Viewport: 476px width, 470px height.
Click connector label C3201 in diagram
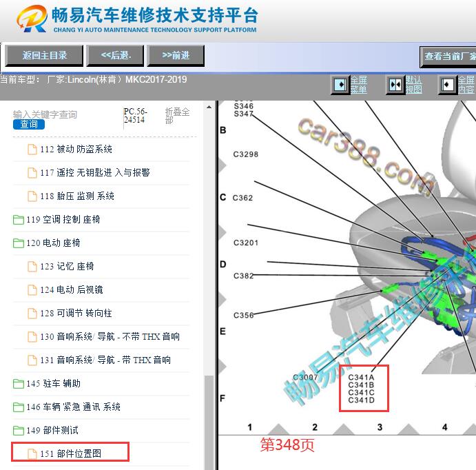pos(246,243)
